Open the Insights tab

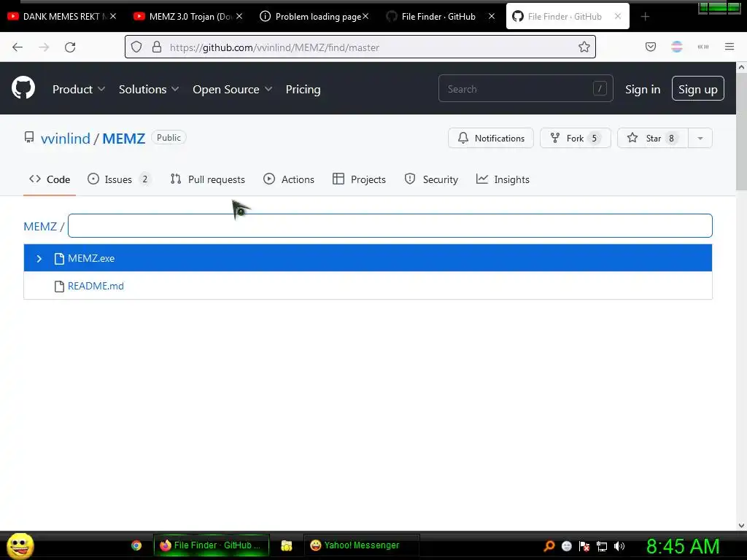pos(503,179)
